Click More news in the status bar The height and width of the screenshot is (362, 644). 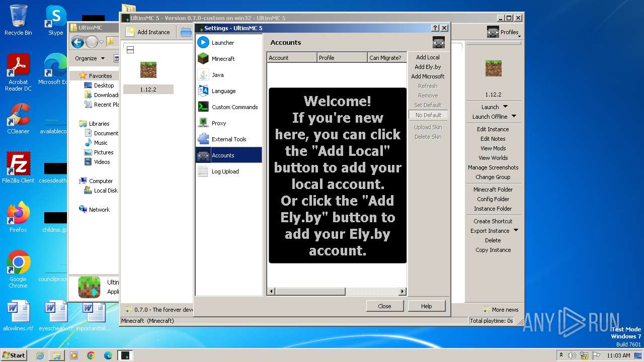coord(501,310)
